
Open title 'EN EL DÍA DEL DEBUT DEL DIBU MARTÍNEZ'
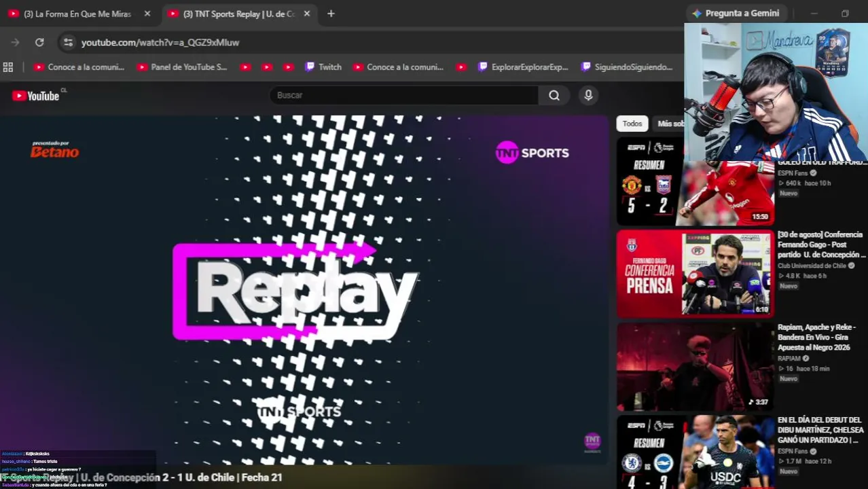click(x=821, y=430)
